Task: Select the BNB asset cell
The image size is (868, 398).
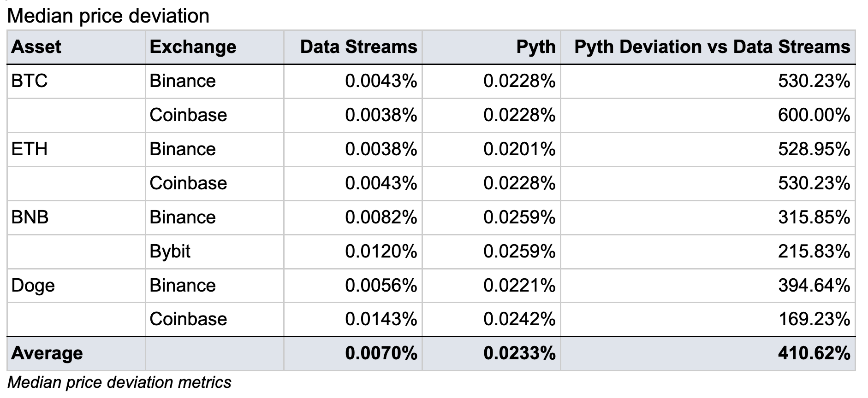Action: coord(30,217)
